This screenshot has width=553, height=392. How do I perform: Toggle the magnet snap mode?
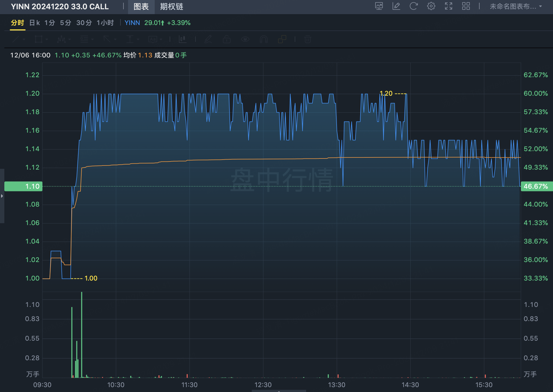tap(264, 39)
